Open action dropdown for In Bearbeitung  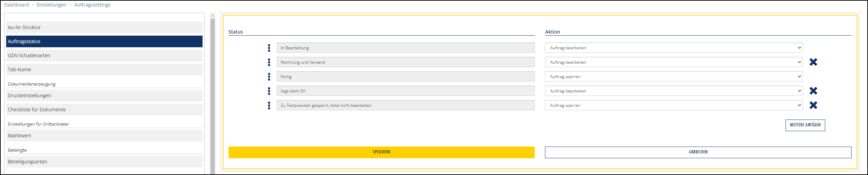(674, 48)
